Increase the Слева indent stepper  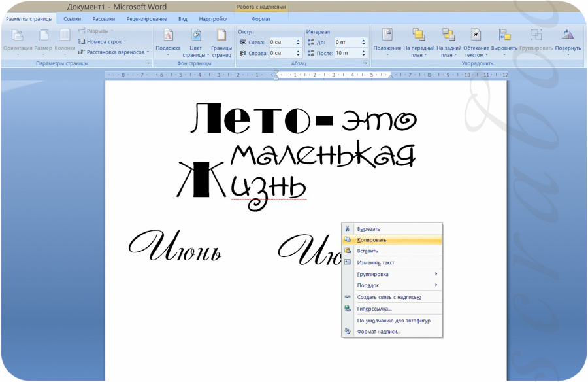(x=298, y=41)
